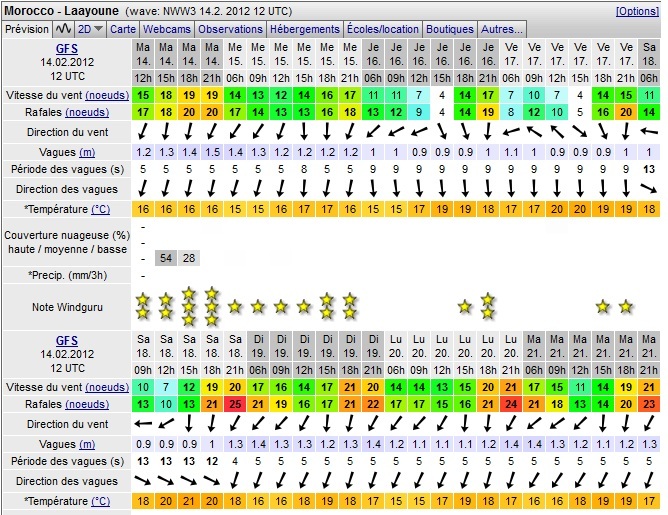Open the Écoles/location tab
The width and height of the screenshot is (668, 515).
coord(383,29)
